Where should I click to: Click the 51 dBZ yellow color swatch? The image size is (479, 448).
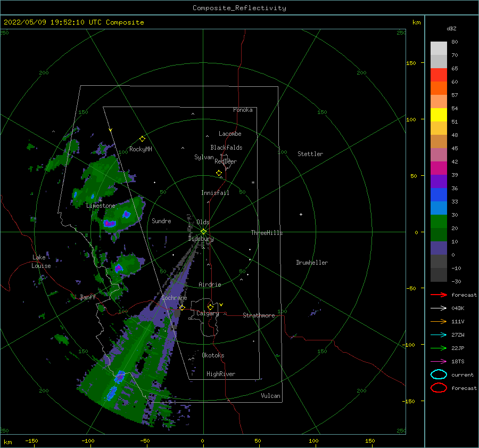click(439, 115)
